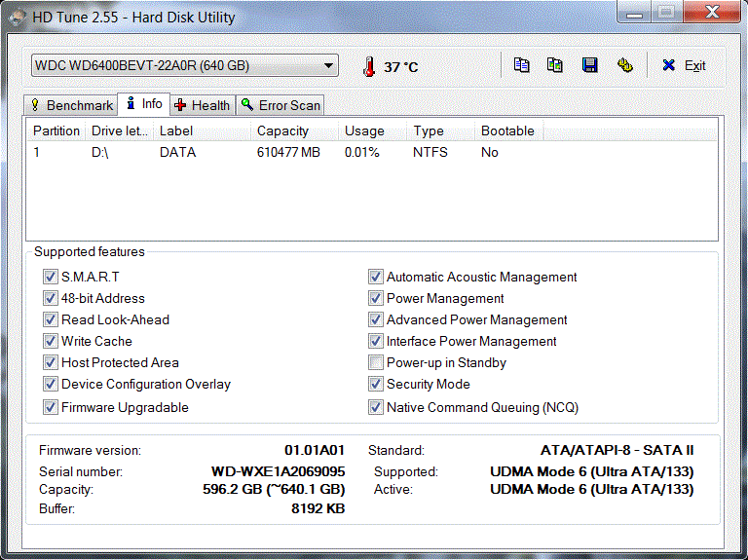Click the copy info to clipboard icon
The width and height of the screenshot is (748, 560).
click(521, 65)
